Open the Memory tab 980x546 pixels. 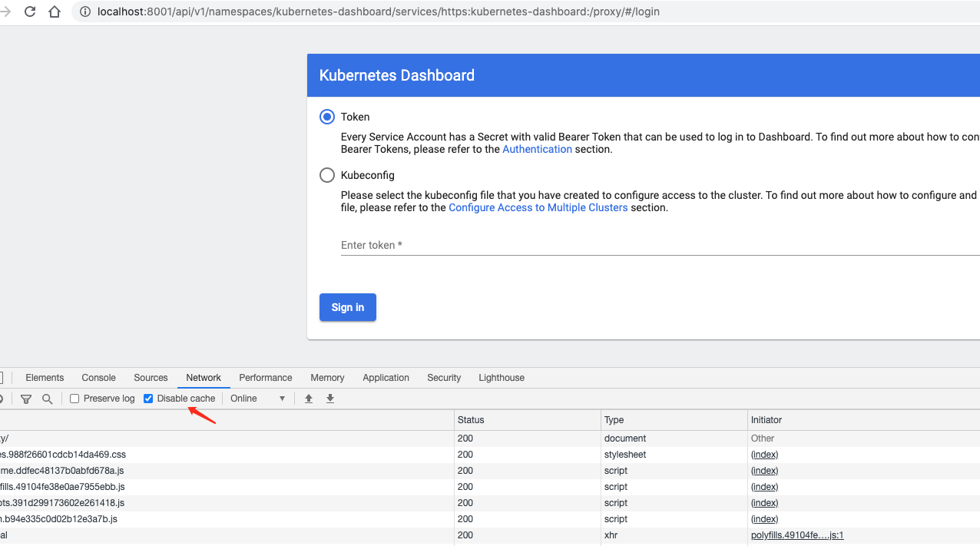click(327, 378)
